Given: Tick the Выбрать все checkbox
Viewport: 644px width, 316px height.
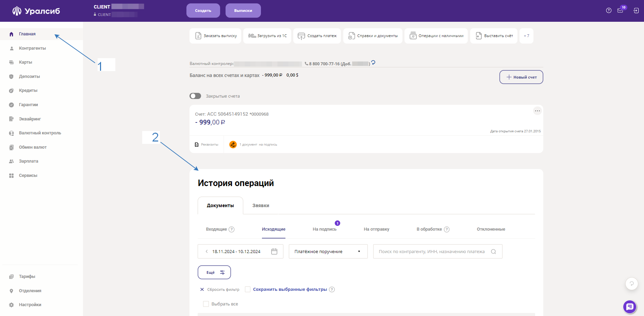Looking at the screenshot, I should coord(206,304).
